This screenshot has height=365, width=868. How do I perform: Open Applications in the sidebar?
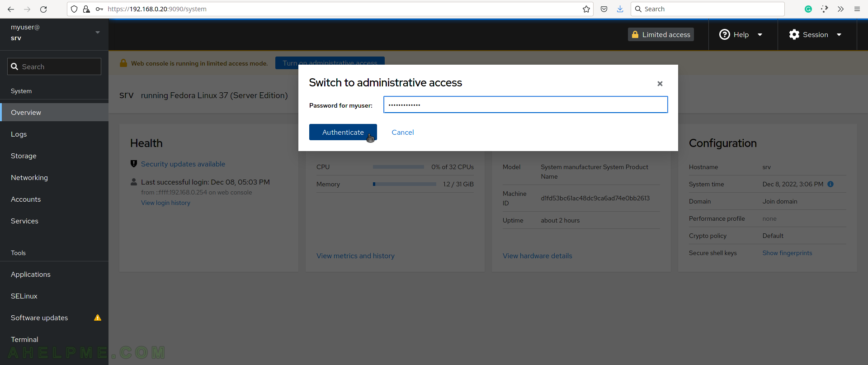pyautogui.click(x=54, y=274)
